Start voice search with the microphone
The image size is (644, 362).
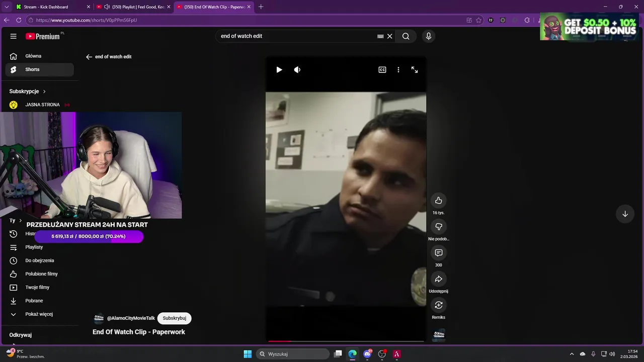[429, 36]
